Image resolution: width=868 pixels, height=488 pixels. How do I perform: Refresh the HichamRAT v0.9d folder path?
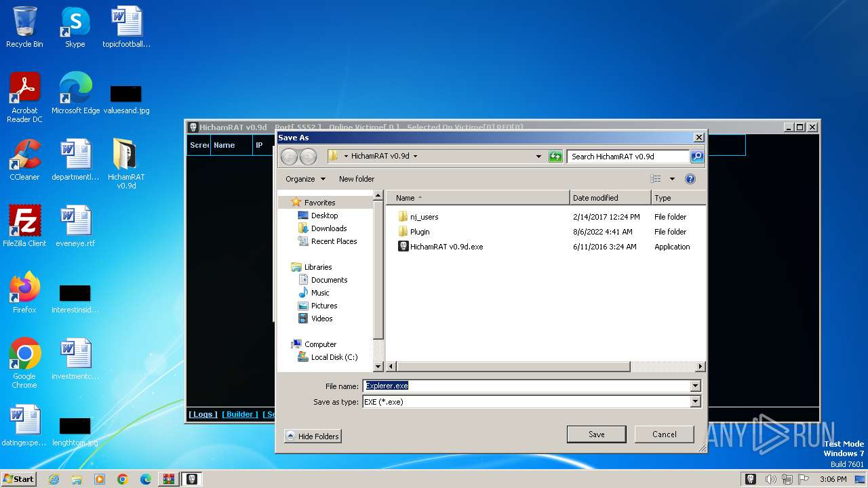[x=555, y=157]
